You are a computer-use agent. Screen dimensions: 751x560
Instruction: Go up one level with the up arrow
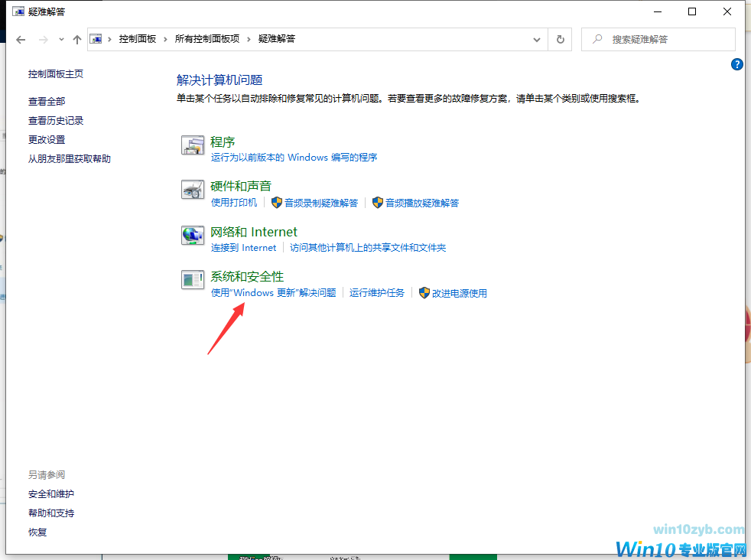click(x=76, y=39)
